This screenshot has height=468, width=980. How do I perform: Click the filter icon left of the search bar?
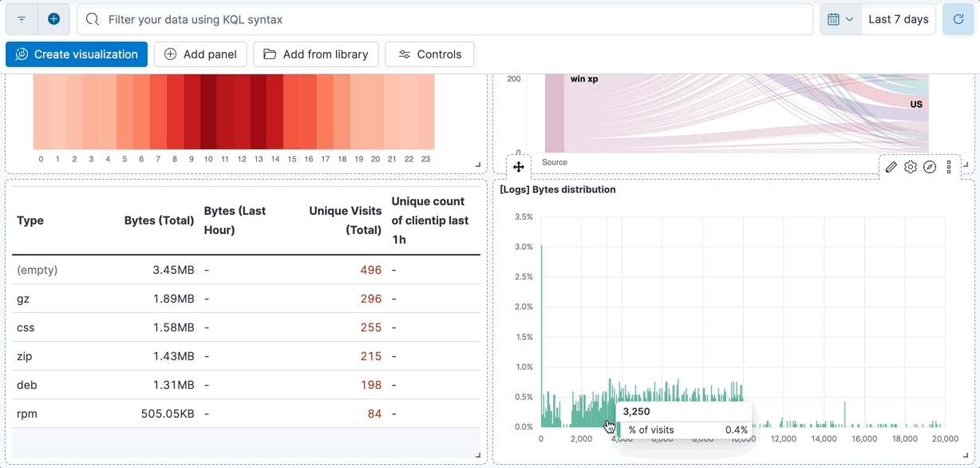point(22,18)
